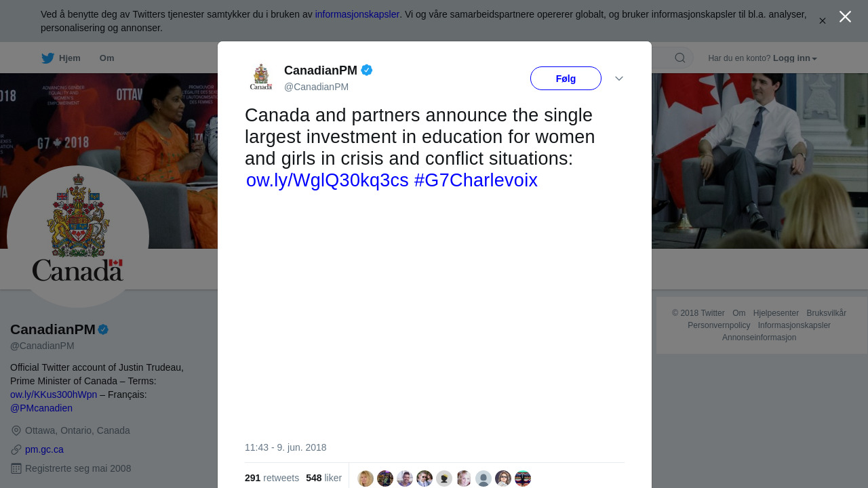
Task: Open the ow.ly/WglQ30kq3cs link in tweet
Action: 328,180
